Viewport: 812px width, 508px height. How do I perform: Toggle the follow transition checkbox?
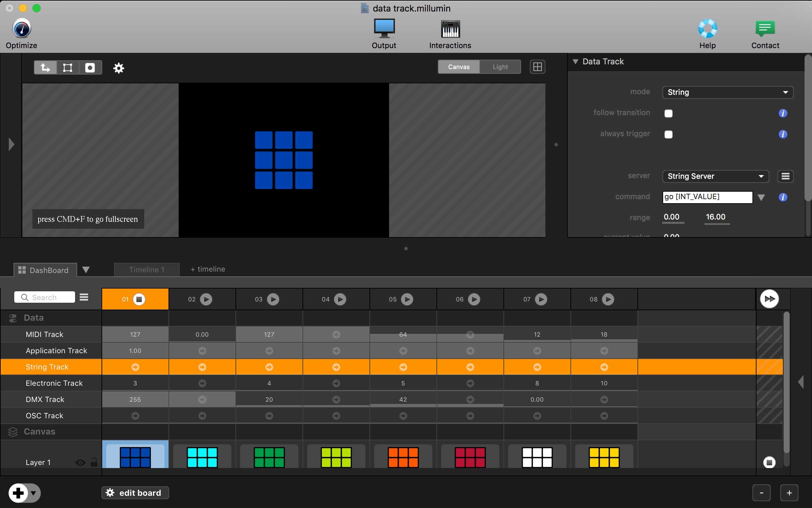point(668,113)
